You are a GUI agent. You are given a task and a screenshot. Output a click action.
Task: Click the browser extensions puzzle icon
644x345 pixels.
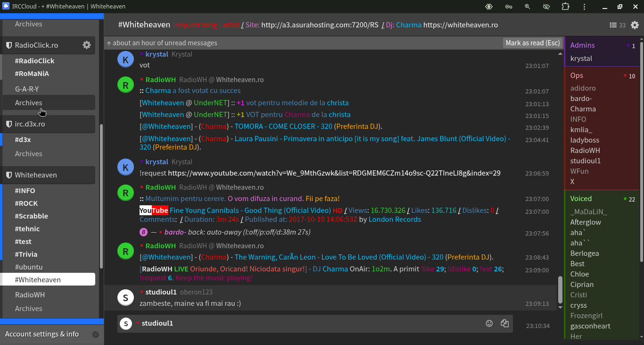click(565, 7)
